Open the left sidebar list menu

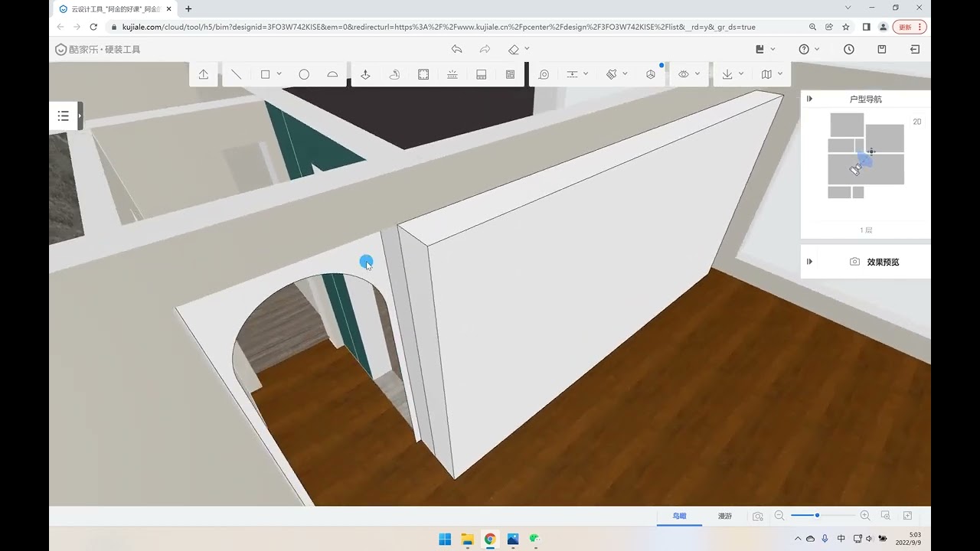click(x=64, y=116)
